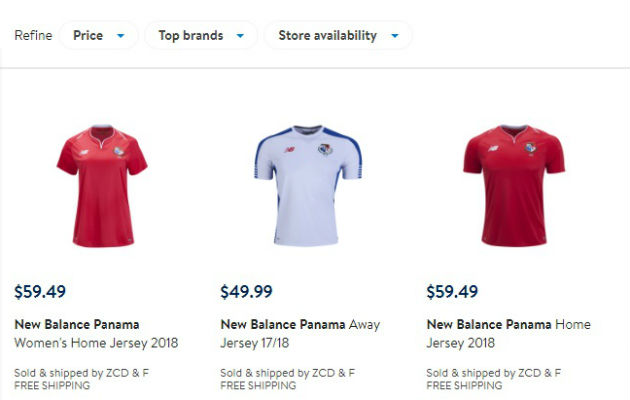Viewport: 630px width, 400px height.
Task: Click the $59.49 price of Home Jersey 2018
Action: [x=452, y=292]
